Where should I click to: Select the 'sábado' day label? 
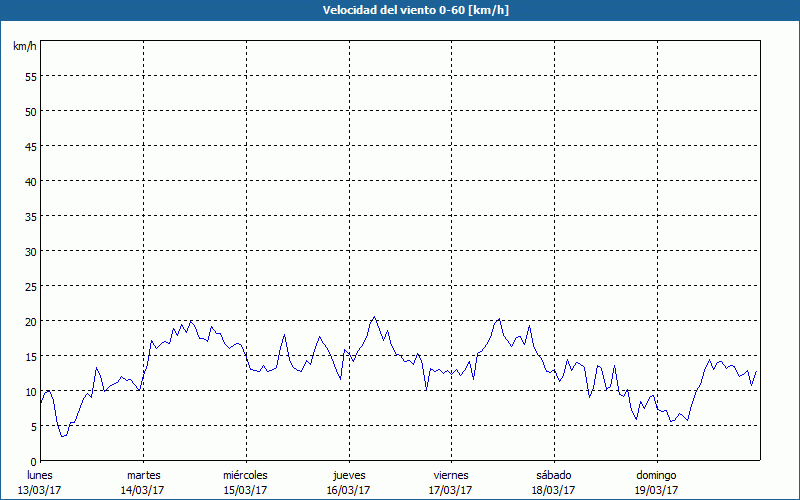tap(554, 475)
